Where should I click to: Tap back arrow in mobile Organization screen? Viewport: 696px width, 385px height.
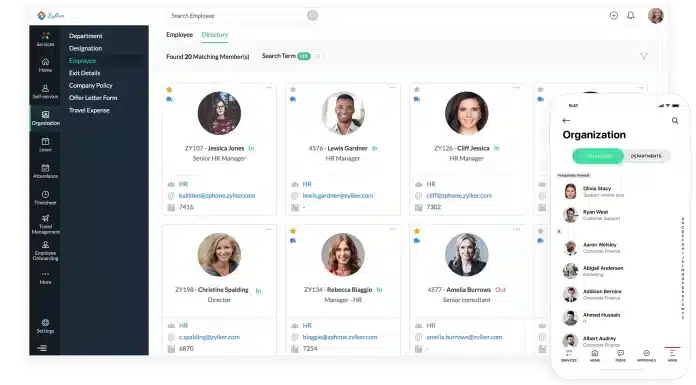[x=566, y=121]
